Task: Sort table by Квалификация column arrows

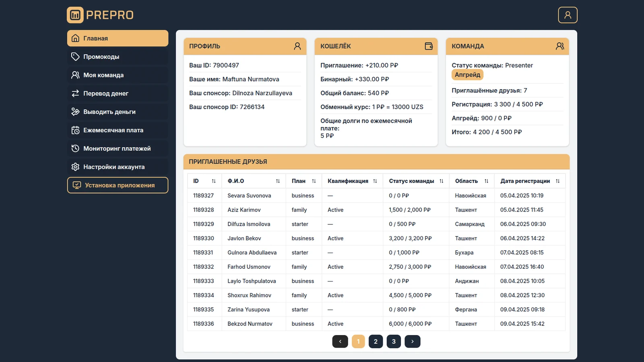Action: point(375,181)
